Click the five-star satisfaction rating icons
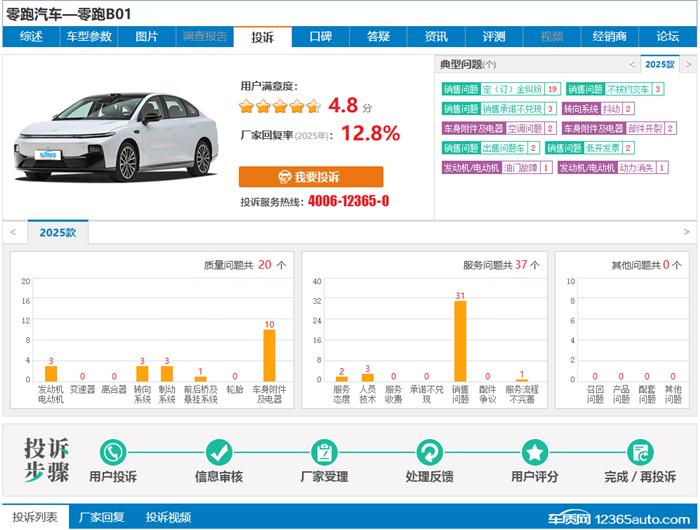This screenshot has height=530, width=700. (280, 106)
